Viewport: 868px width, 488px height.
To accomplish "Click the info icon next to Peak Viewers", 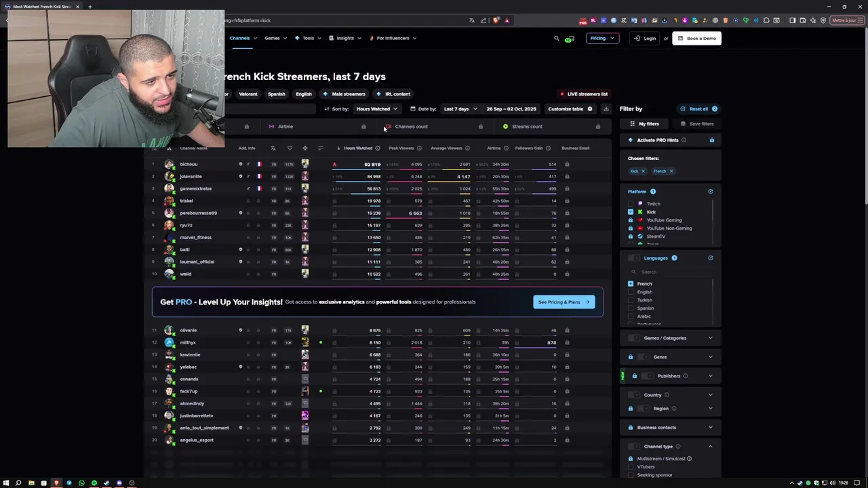I will [419, 148].
